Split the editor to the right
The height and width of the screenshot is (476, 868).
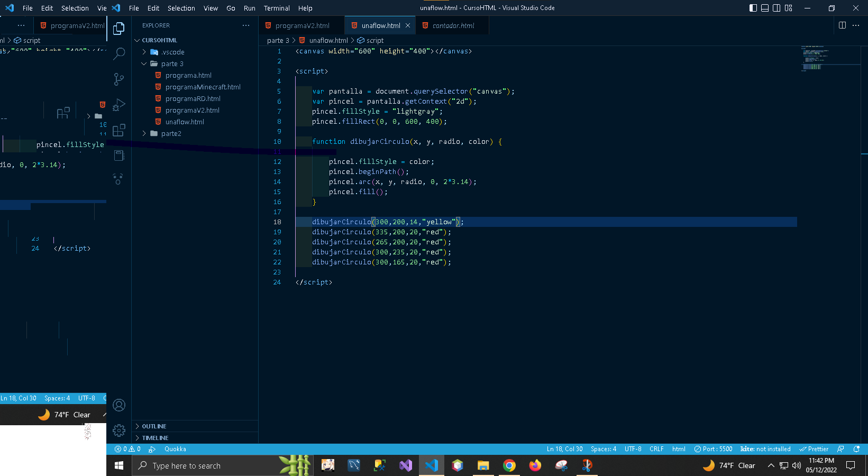point(842,25)
